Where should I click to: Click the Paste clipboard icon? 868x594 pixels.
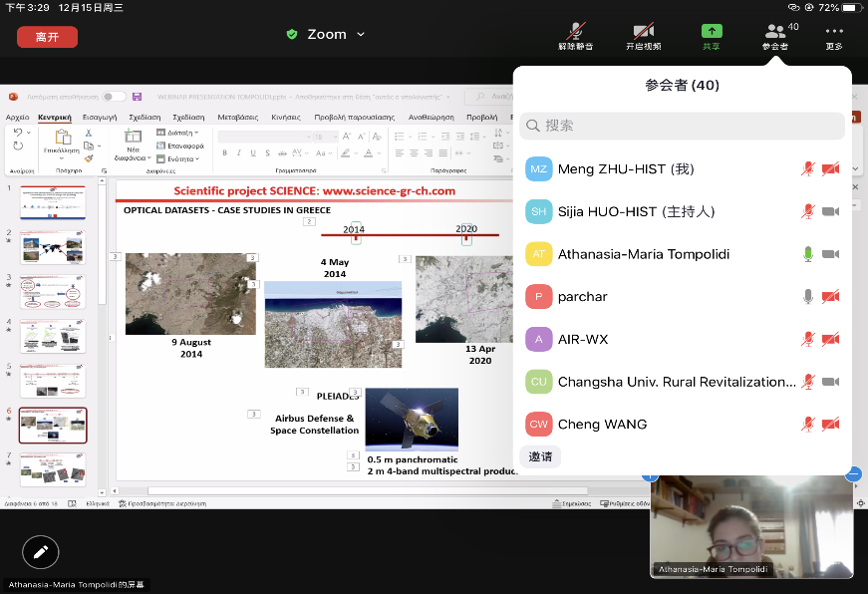63,137
